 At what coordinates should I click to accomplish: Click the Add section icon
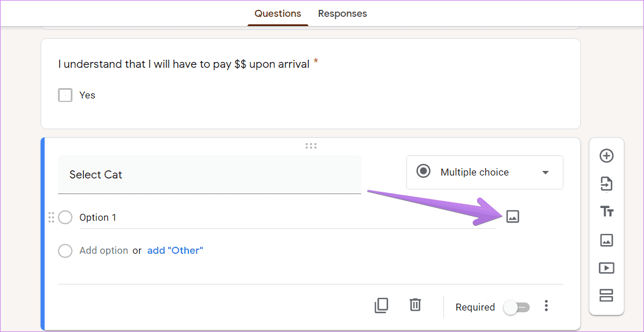(x=607, y=295)
